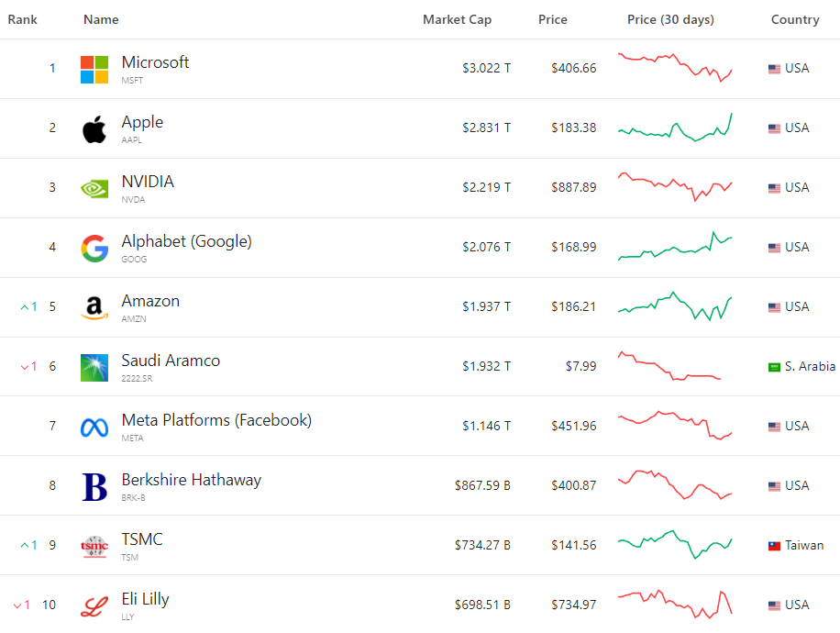The image size is (840, 633).
Task: Click the Taiwan flag next to TSMC
Action: coord(774,546)
